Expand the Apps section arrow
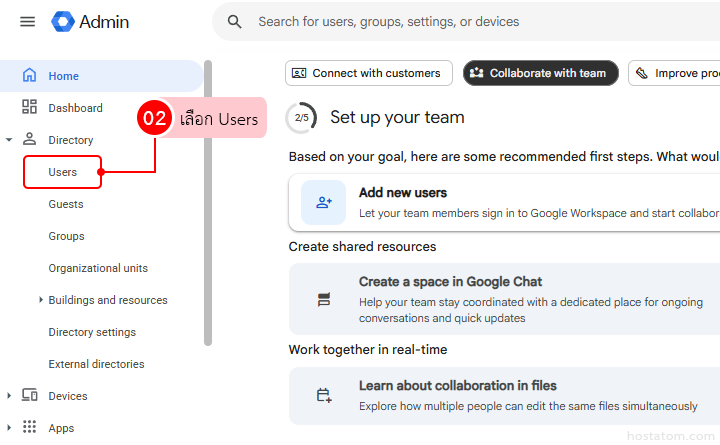720x445 pixels. tap(9, 428)
